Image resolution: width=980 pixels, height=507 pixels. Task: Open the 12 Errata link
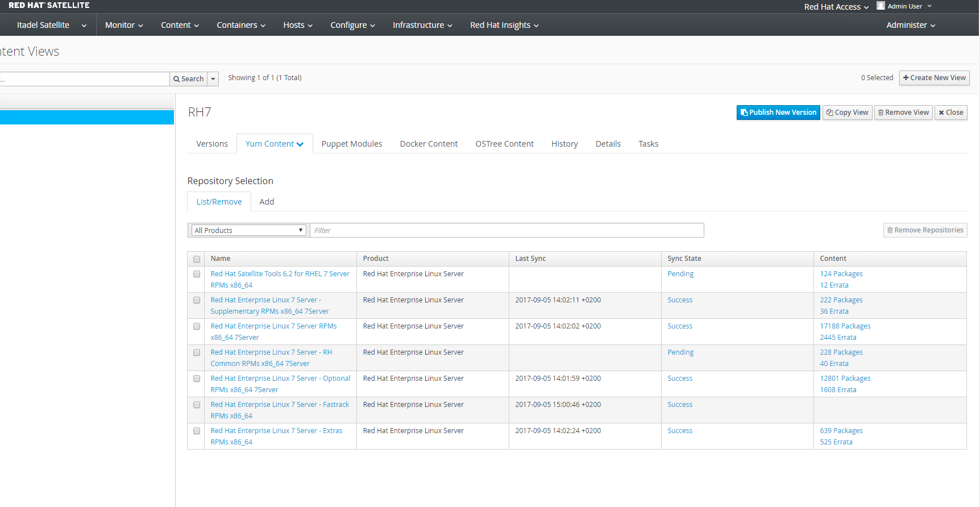(834, 285)
